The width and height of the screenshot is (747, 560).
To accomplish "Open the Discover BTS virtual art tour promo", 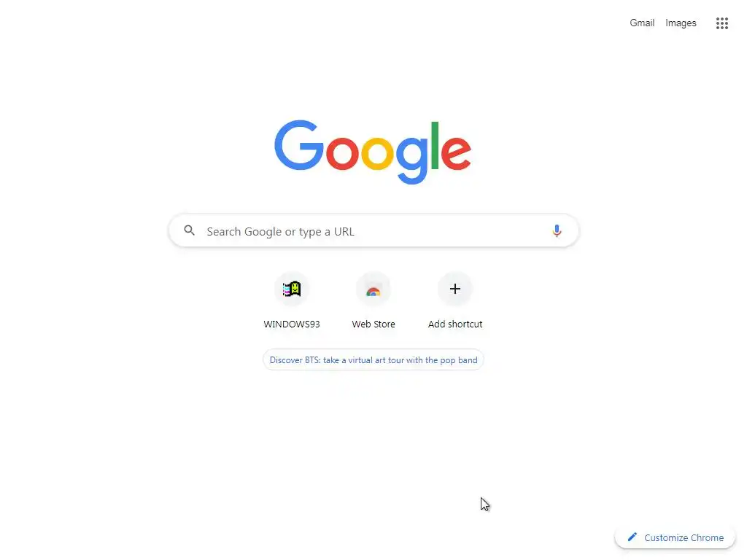I will [x=373, y=360].
